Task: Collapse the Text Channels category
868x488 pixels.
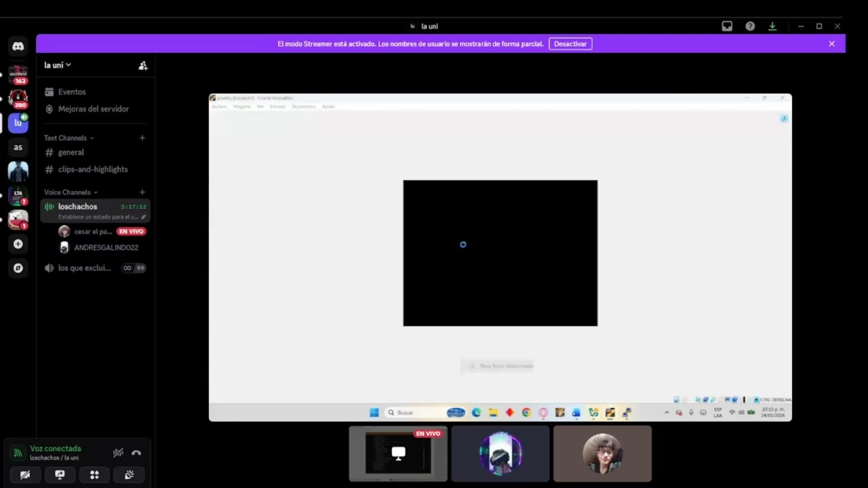Action: click(x=69, y=138)
